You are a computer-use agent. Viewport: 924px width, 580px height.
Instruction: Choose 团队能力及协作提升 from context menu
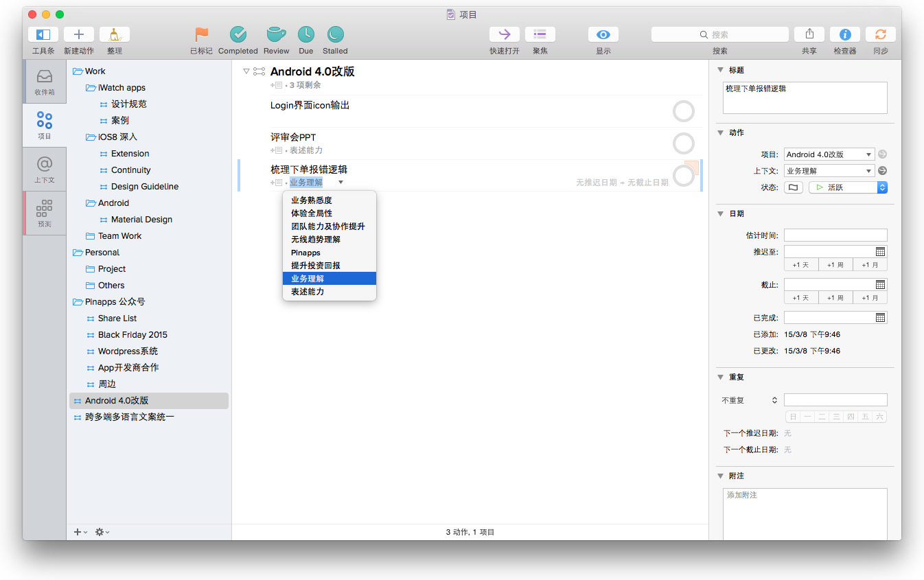pyautogui.click(x=330, y=227)
